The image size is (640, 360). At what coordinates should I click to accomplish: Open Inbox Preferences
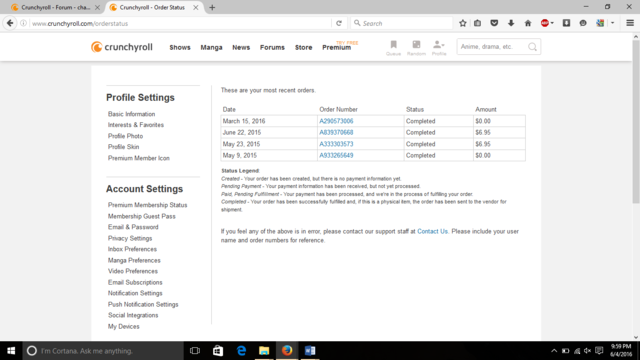(x=132, y=249)
